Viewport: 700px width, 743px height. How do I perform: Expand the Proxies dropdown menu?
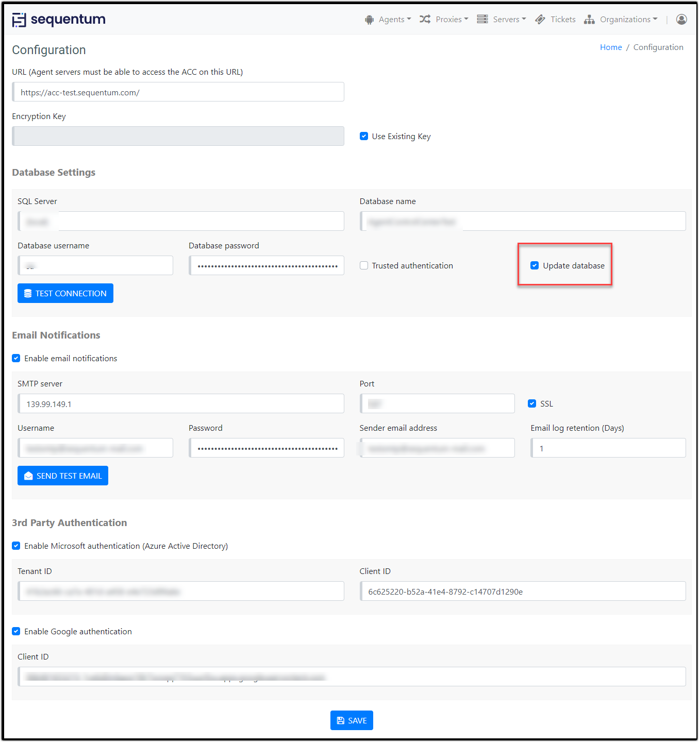coord(452,20)
